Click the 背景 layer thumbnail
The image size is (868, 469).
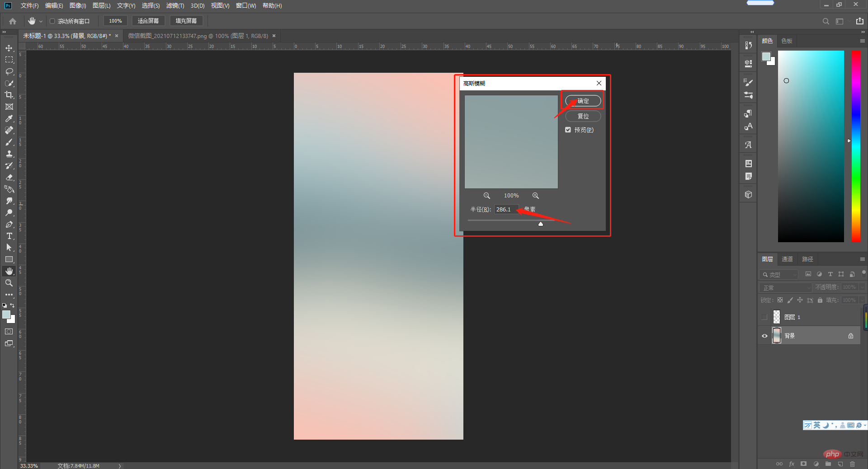click(x=776, y=336)
